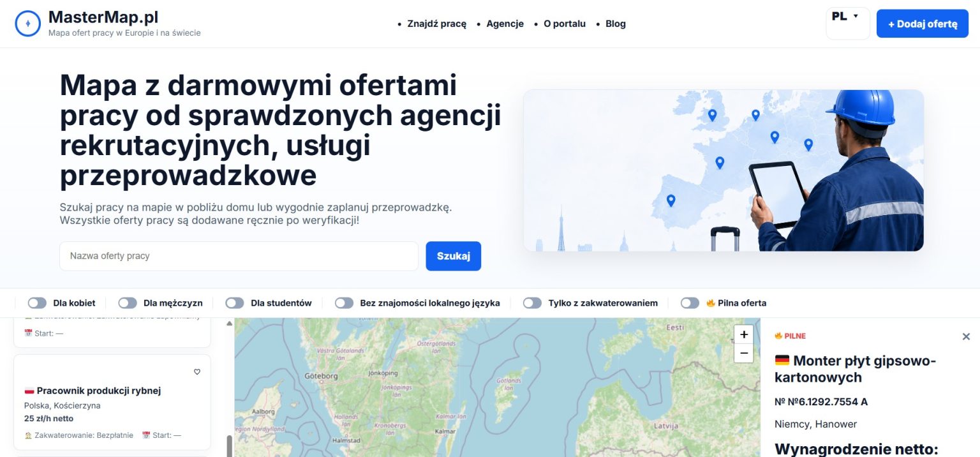Turn on the Dla mężczyzn filter
980x457 pixels.
click(128, 303)
